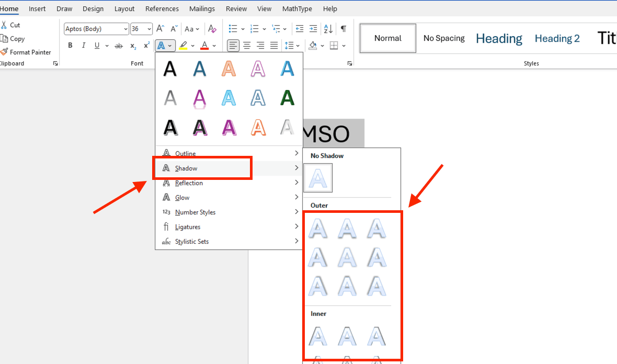Apply the Heading 2 style
The image size is (617, 364).
tap(557, 38)
